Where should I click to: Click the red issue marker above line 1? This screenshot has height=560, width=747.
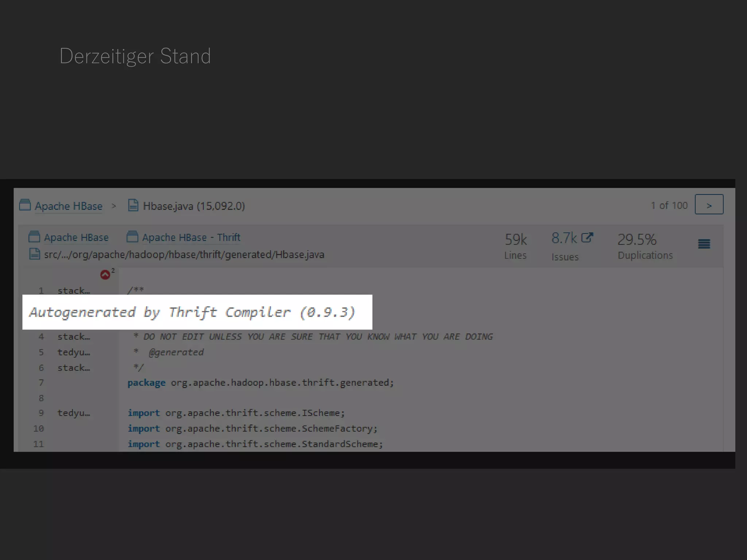click(x=105, y=275)
